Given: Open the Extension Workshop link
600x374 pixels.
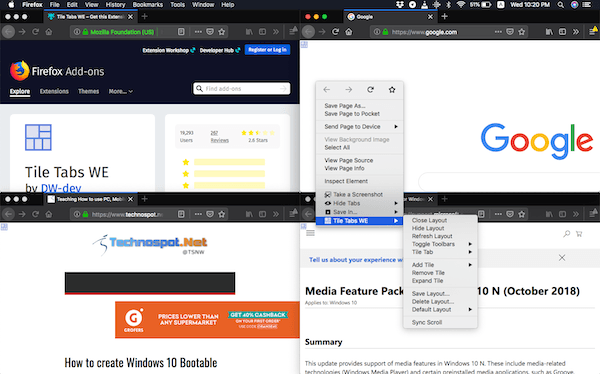Looking at the screenshot, I should click(169, 50).
